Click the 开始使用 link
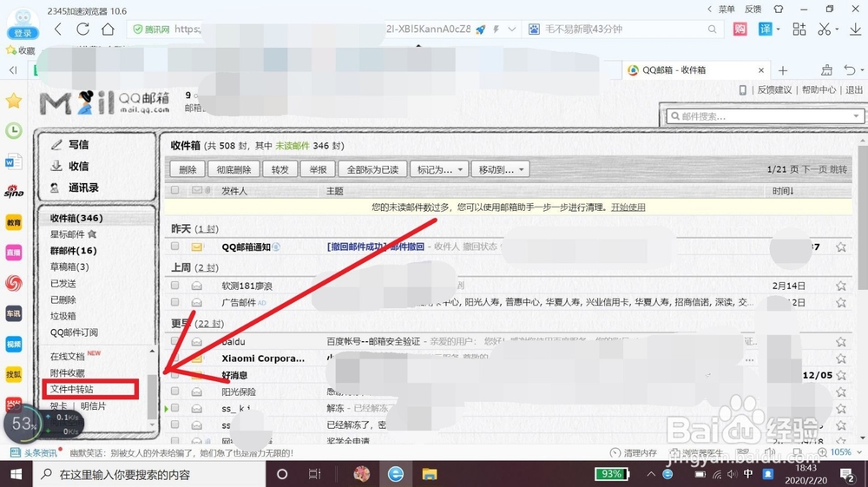This screenshot has height=487, width=868. click(628, 207)
